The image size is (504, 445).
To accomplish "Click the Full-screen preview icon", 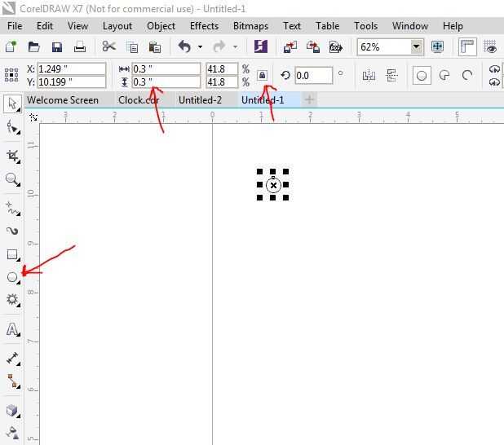I will coord(437,46).
